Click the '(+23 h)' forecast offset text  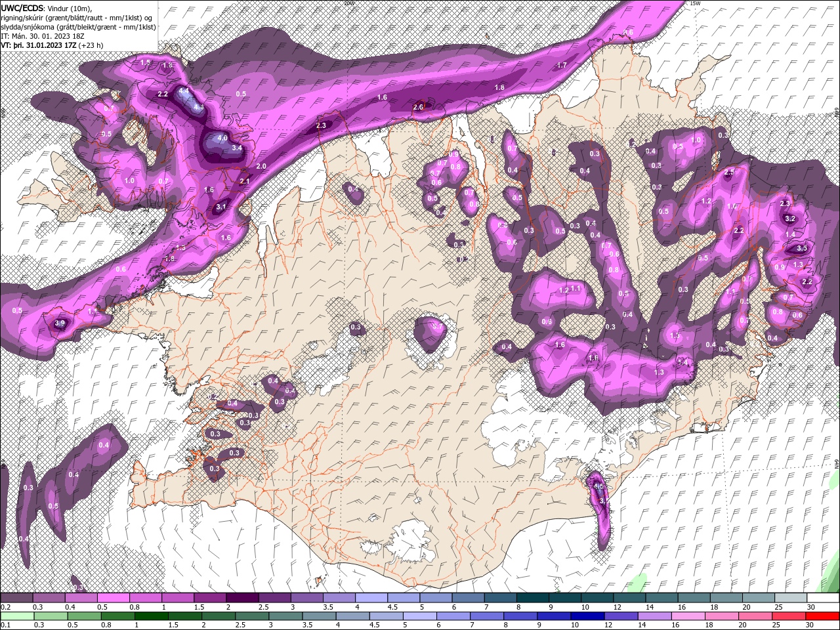coord(91,46)
